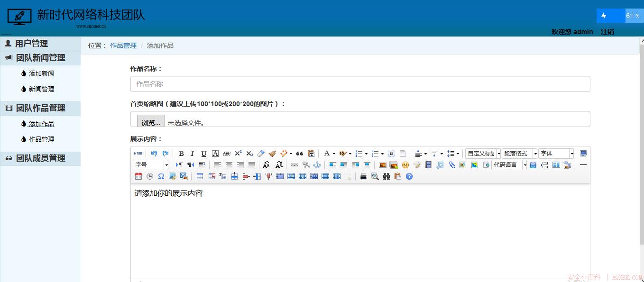Insert a horizontal rule line icon
Viewport: 644px width, 282px height.
click(x=583, y=165)
